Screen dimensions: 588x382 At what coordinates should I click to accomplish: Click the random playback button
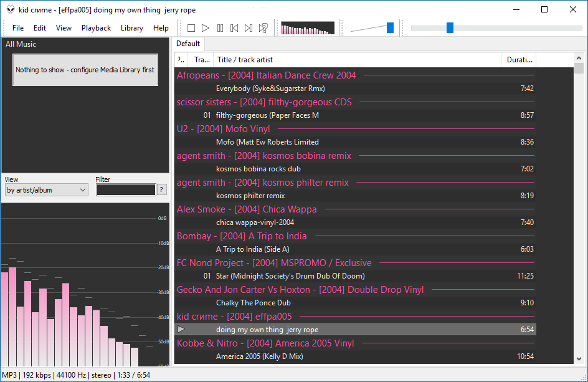click(x=263, y=28)
